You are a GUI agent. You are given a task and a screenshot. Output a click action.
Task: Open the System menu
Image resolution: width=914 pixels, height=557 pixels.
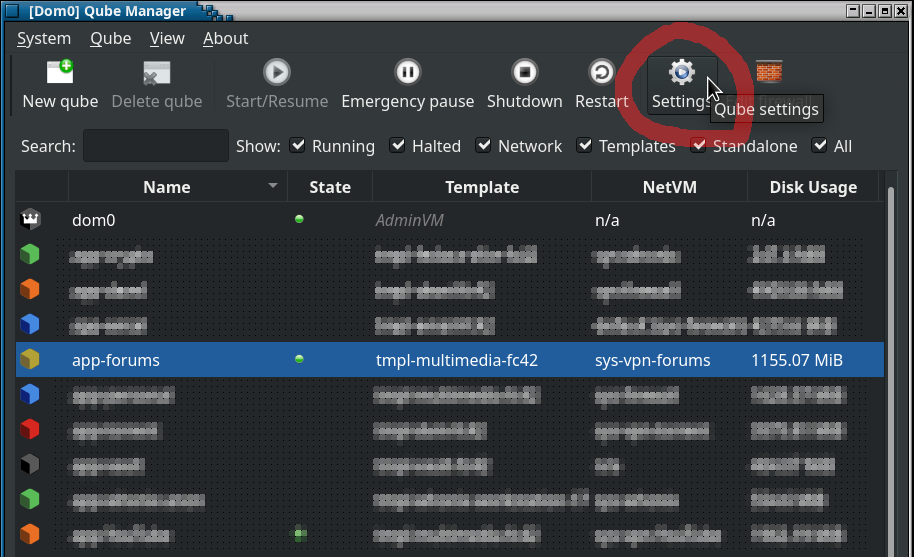pyautogui.click(x=44, y=38)
